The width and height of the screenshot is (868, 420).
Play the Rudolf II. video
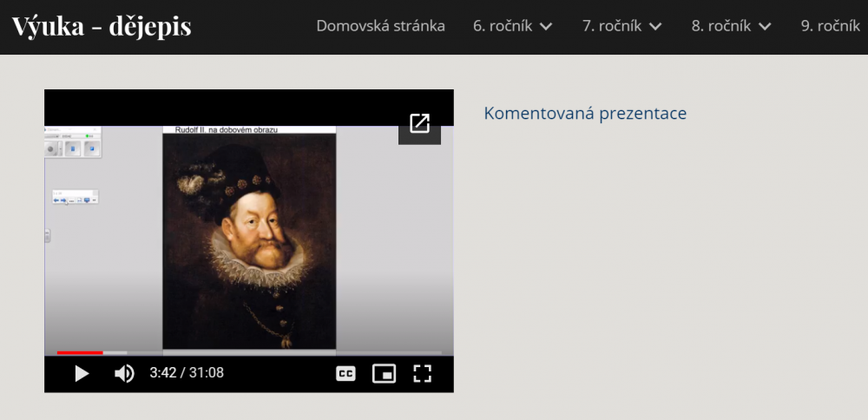point(82,373)
